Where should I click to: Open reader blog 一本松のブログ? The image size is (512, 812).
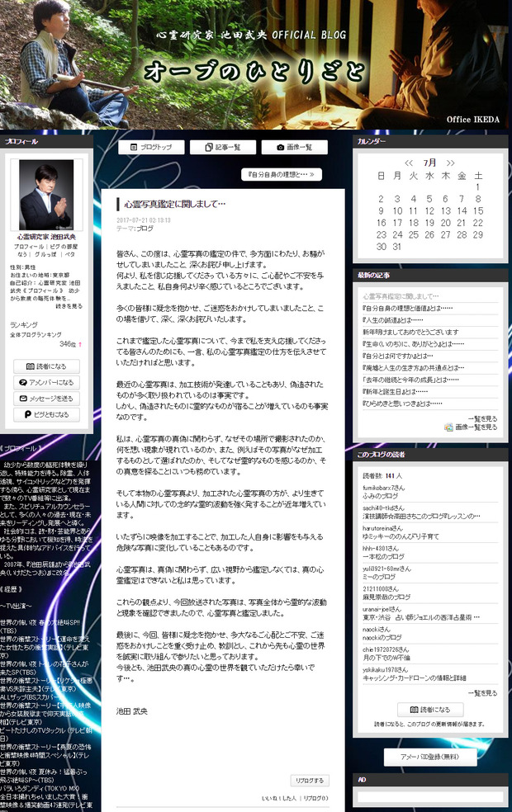point(383,557)
